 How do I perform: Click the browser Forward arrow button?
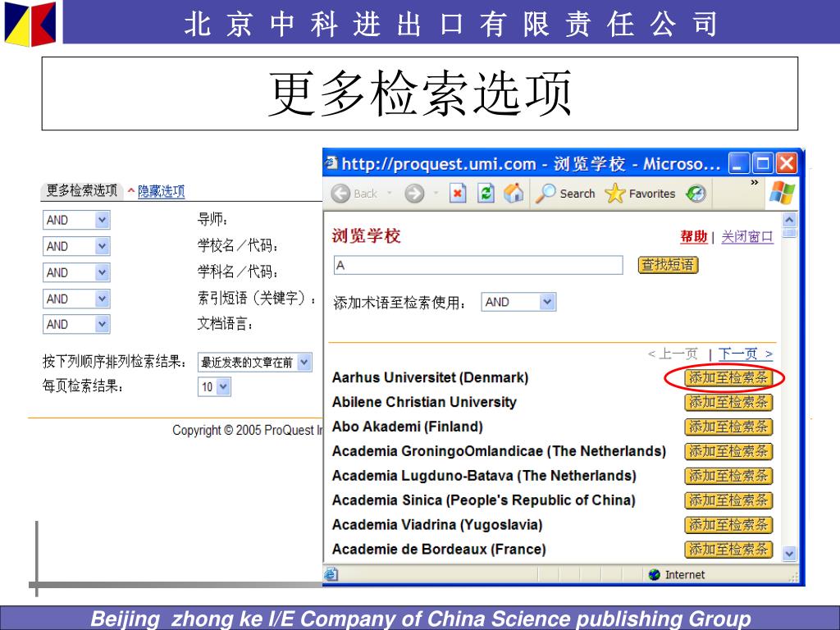(414, 194)
